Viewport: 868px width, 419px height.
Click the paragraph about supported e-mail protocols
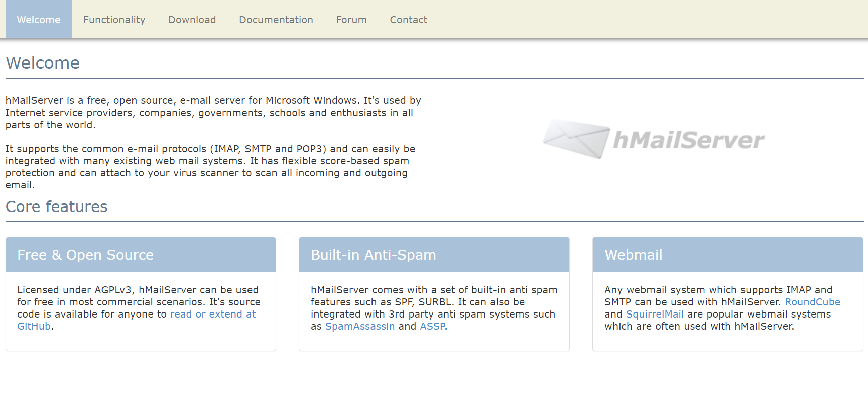(210, 167)
